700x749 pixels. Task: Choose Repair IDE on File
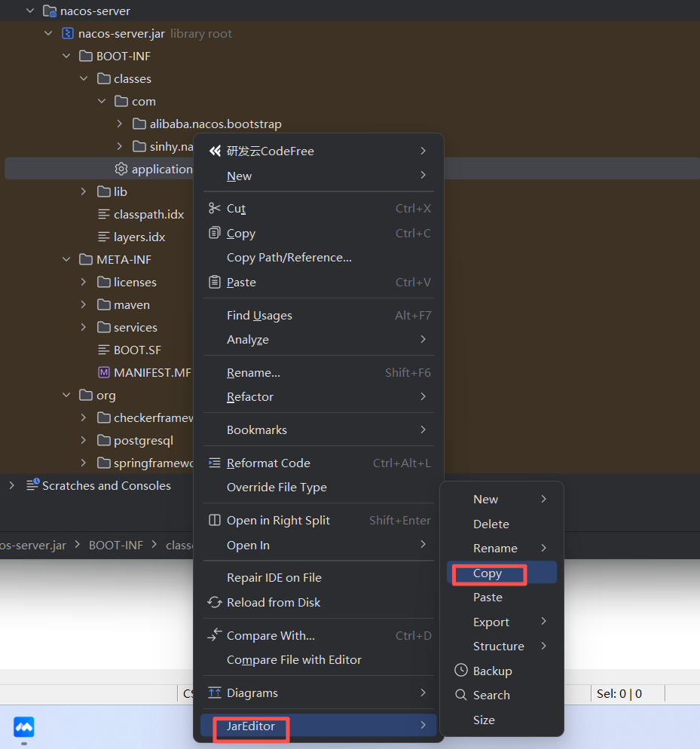tap(319, 577)
